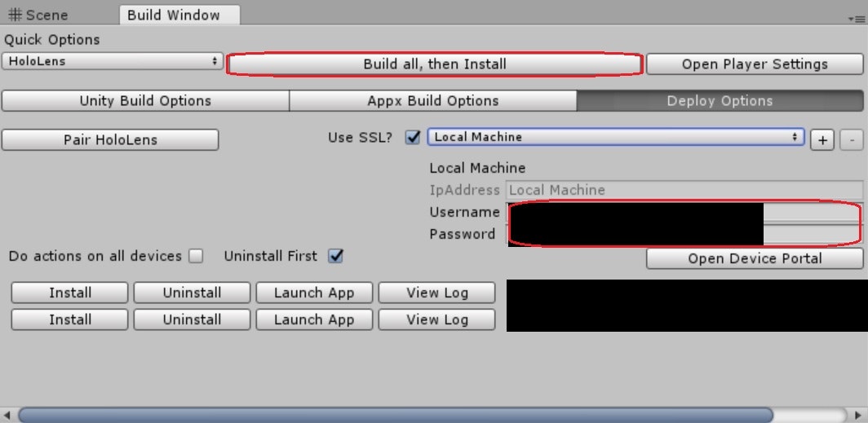This screenshot has width=868, height=423.
Task: Toggle the Use SSL checkbox
Action: 413,137
